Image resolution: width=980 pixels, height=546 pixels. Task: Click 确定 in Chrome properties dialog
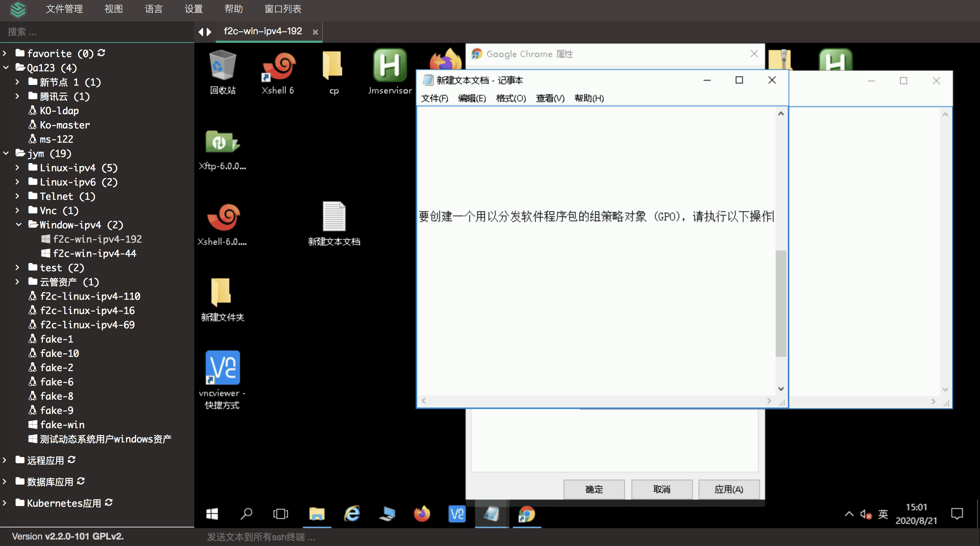click(594, 489)
